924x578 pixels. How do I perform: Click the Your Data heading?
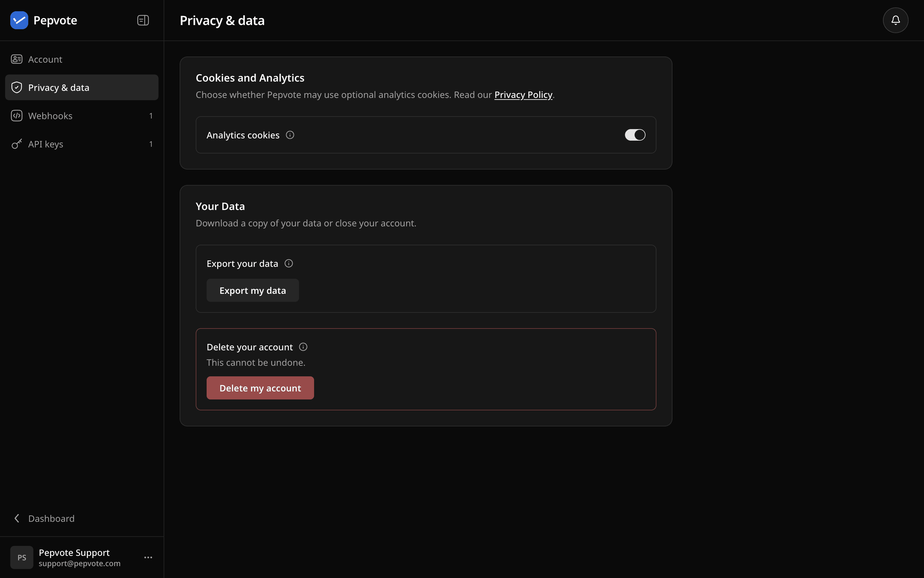(220, 206)
